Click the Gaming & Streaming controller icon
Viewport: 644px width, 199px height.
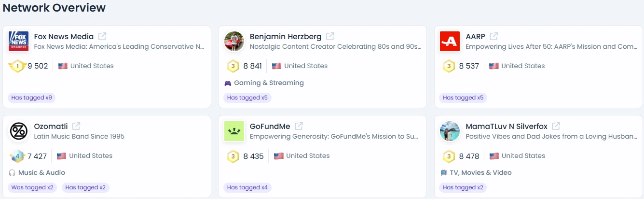[x=228, y=83]
